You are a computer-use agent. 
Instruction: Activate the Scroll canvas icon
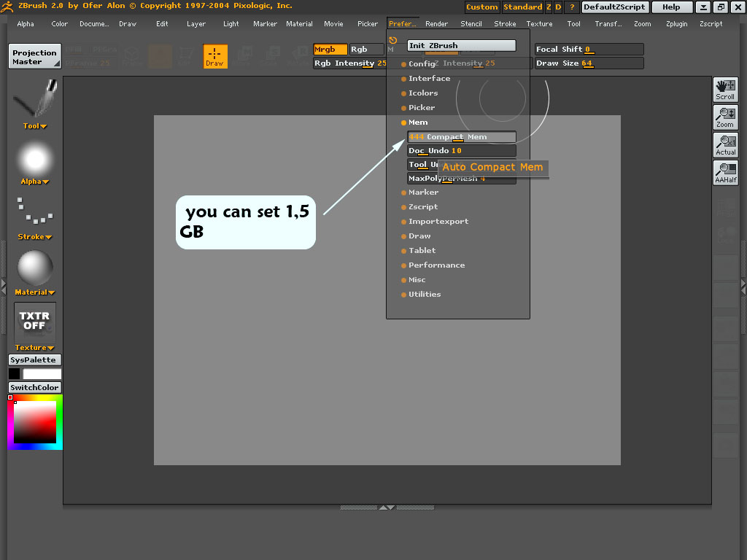[725, 90]
